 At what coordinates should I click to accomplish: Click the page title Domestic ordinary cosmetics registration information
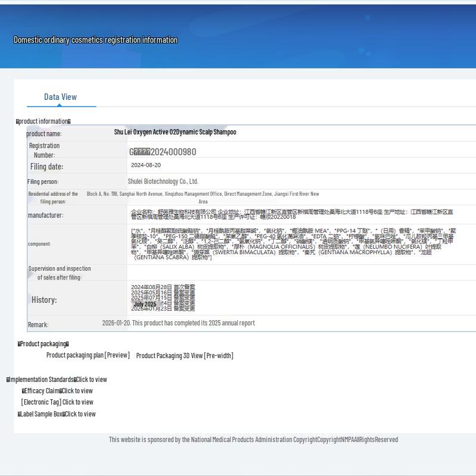coord(96,40)
